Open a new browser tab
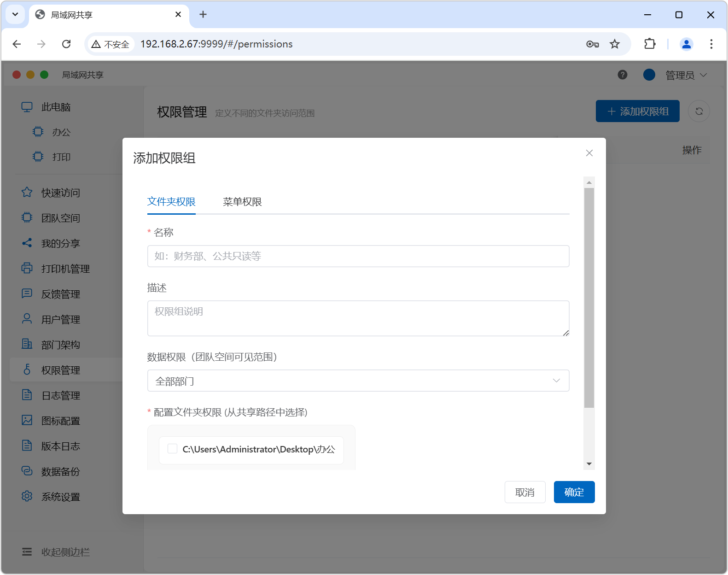The width and height of the screenshot is (728, 575). coord(203,14)
